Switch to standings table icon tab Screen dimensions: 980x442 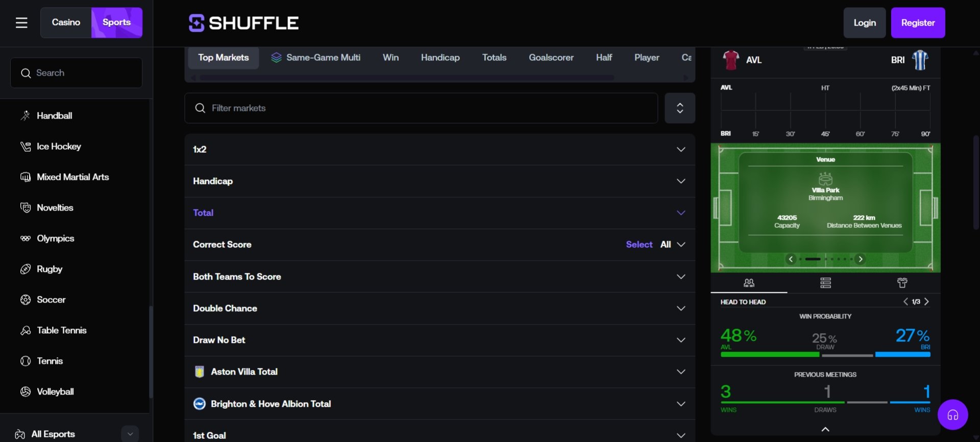tap(825, 283)
